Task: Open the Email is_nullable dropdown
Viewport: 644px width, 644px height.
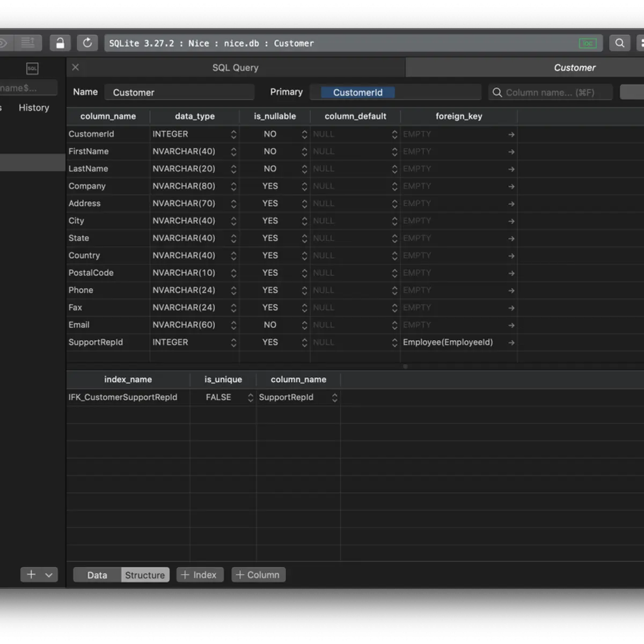Action: tap(304, 325)
